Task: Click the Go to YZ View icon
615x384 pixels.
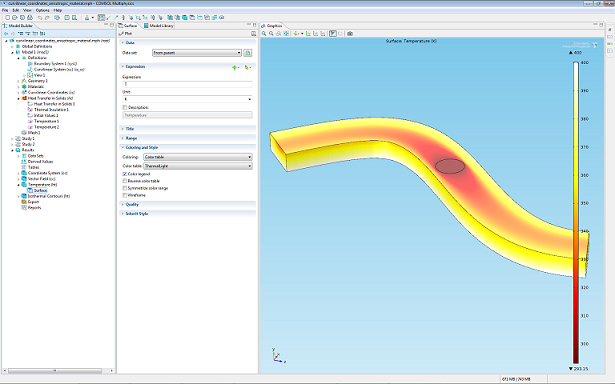Action: coord(315,34)
